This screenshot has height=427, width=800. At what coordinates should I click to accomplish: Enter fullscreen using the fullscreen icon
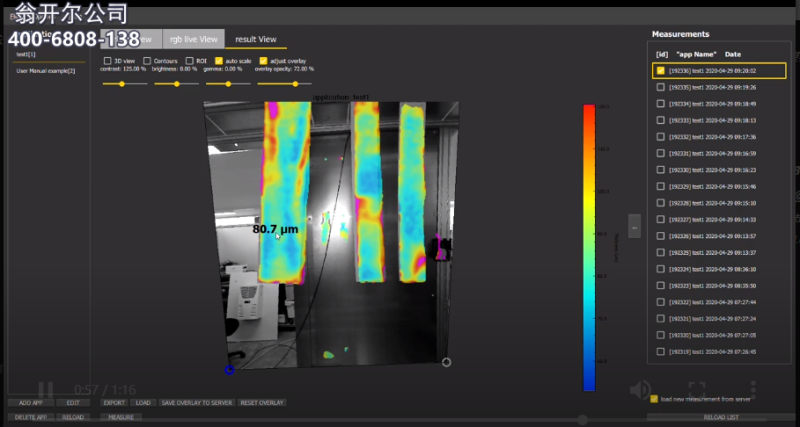click(697, 390)
